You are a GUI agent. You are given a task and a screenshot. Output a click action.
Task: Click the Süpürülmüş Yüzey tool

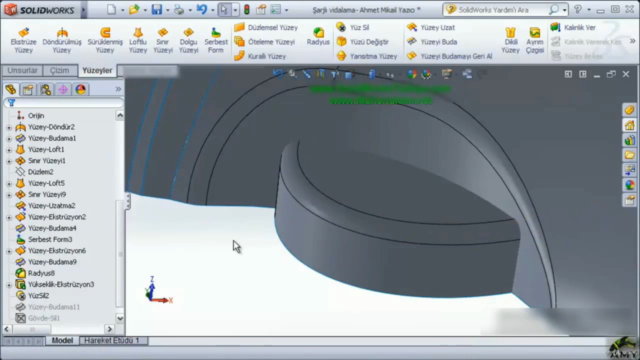pyautogui.click(x=105, y=40)
